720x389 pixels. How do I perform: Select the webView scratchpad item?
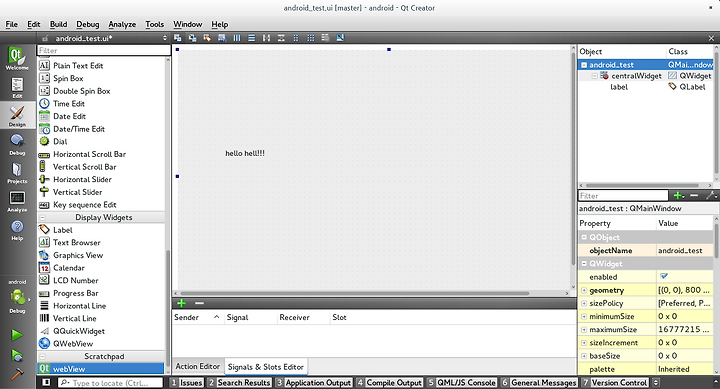(101, 369)
